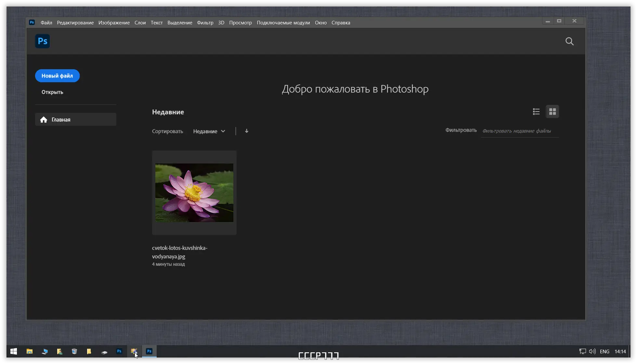Switch recent files to list view
Image resolution: width=637 pixels, height=364 pixels.
point(536,111)
